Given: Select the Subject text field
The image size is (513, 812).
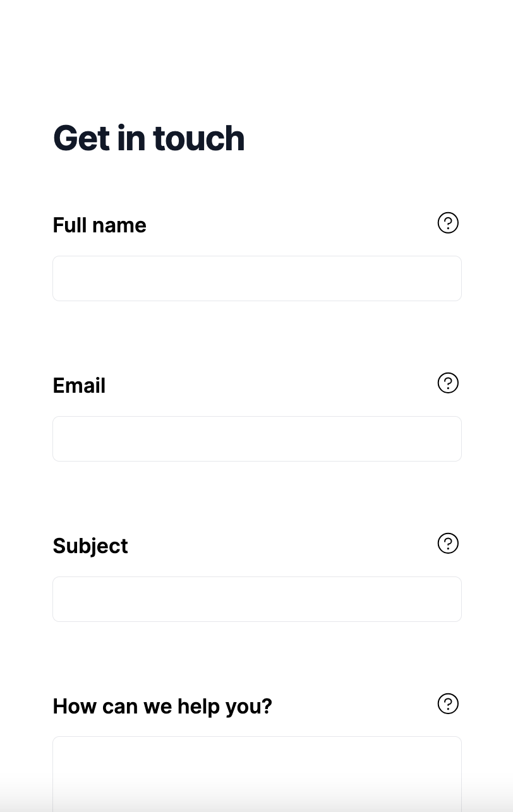Looking at the screenshot, I should 257,599.
